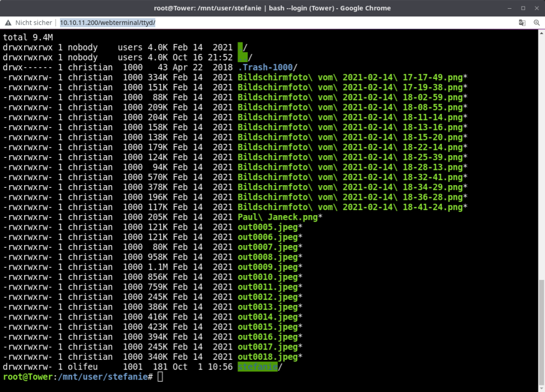The image size is (545, 392).
Task: Click the Nicht sicher security label
Action: pyautogui.click(x=34, y=22)
